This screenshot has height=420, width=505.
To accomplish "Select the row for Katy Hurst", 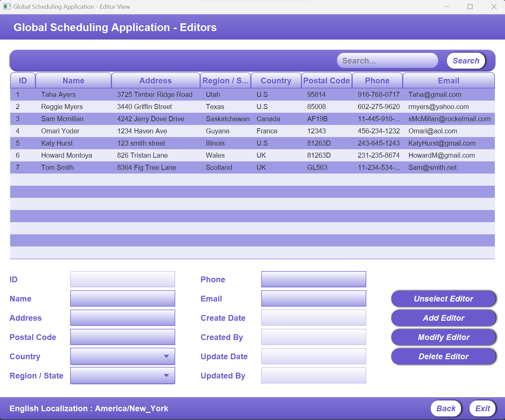I will click(203, 143).
